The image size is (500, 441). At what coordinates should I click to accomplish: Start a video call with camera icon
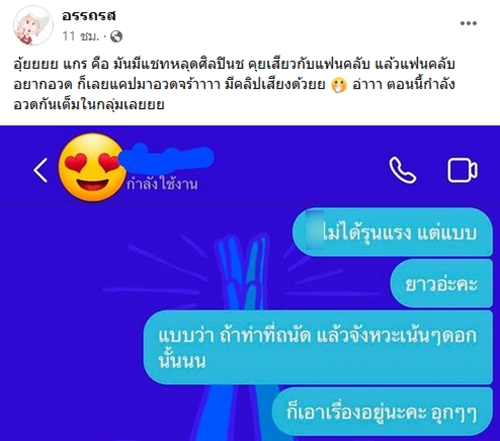pyautogui.click(x=462, y=170)
